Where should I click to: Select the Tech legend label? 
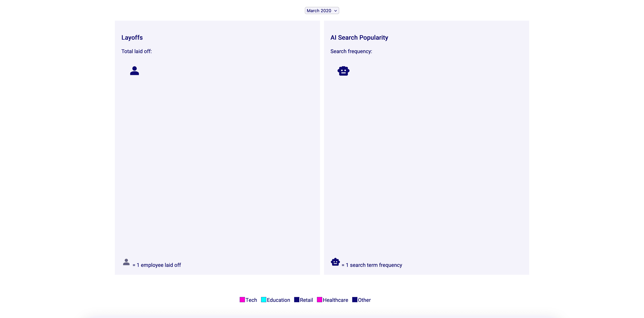251,300
